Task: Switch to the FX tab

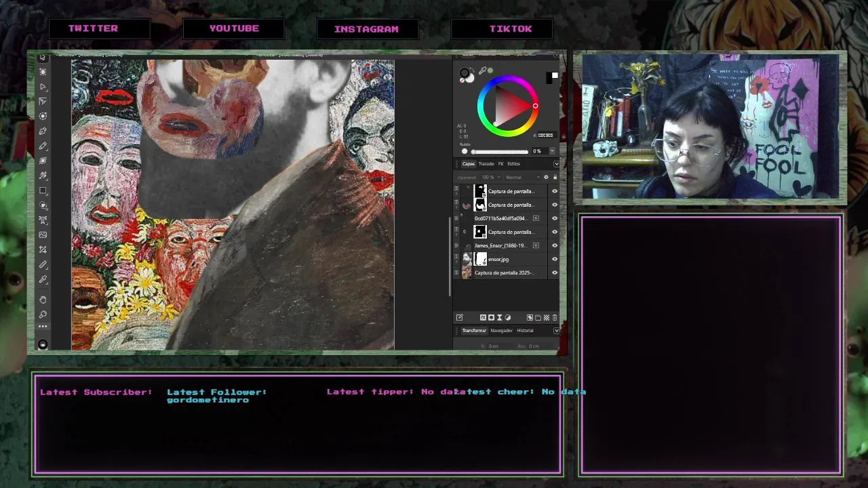Action: [x=500, y=164]
